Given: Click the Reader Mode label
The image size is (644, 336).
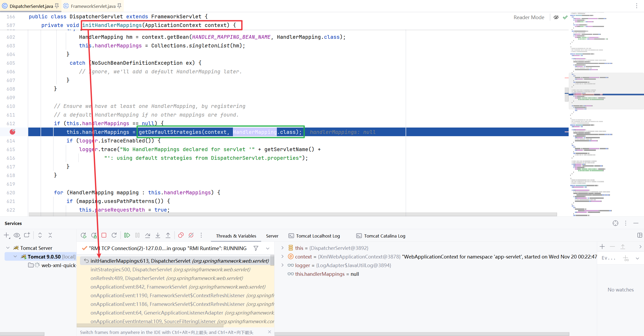Looking at the screenshot, I should (x=529, y=17).
